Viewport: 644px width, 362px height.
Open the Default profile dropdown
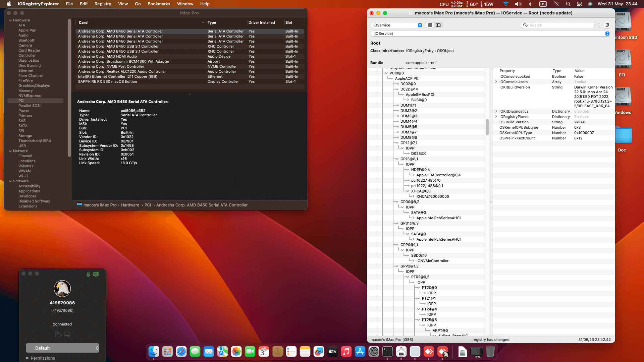[62, 348]
